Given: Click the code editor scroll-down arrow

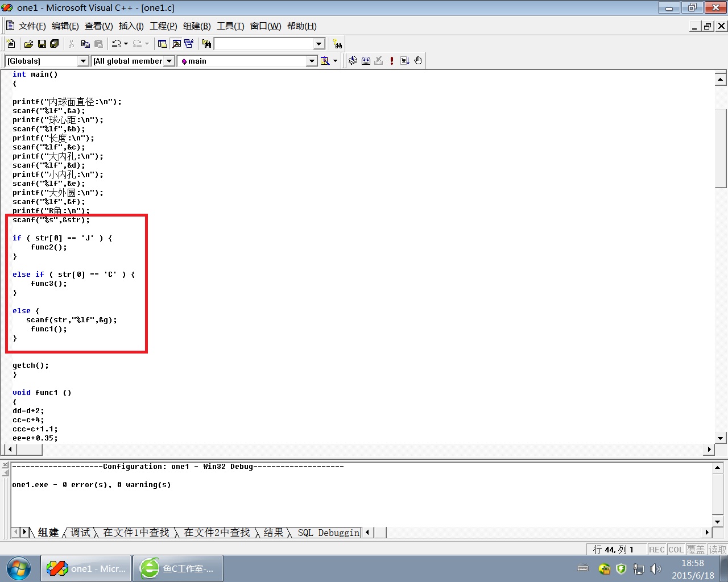Looking at the screenshot, I should [x=721, y=438].
